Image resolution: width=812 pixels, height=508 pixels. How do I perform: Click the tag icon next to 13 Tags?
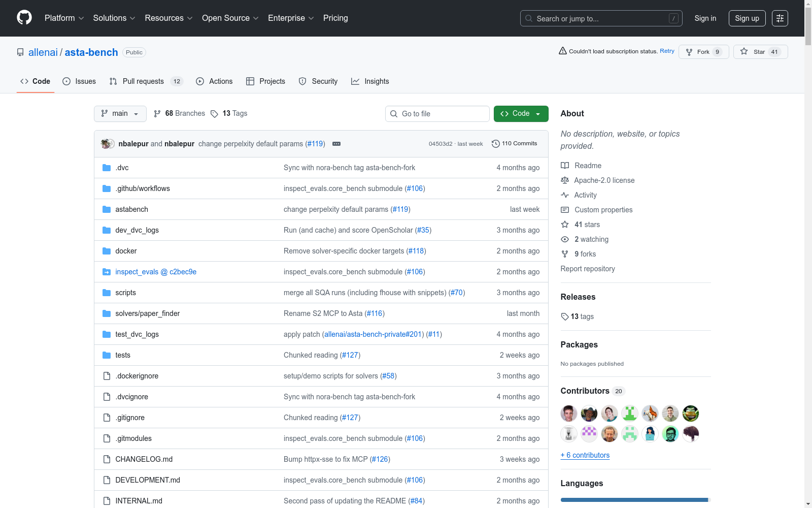215,114
